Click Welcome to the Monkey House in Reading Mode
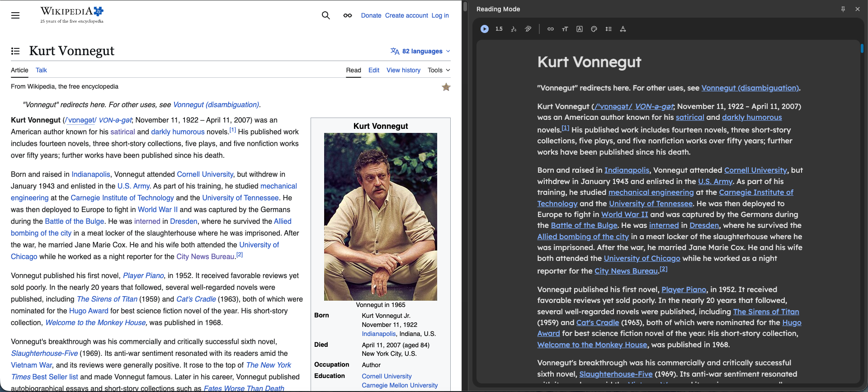 tap(592, 345)
